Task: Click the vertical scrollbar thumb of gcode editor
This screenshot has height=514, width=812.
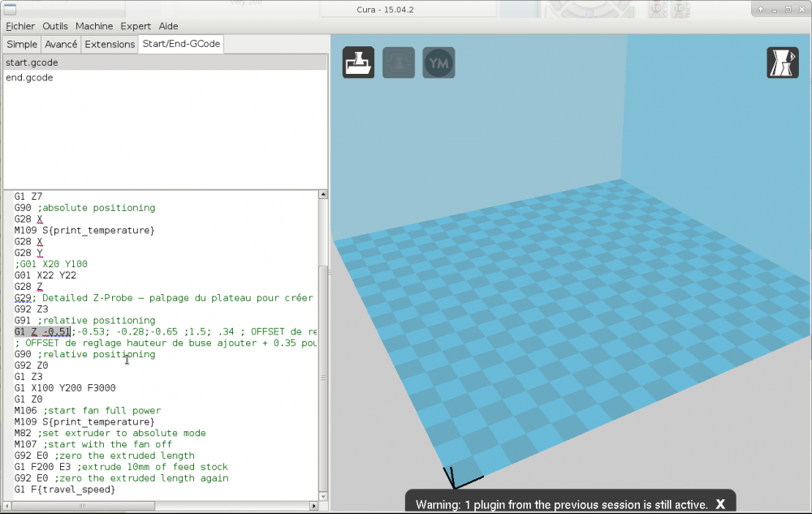Action: [x=323, y=378]
